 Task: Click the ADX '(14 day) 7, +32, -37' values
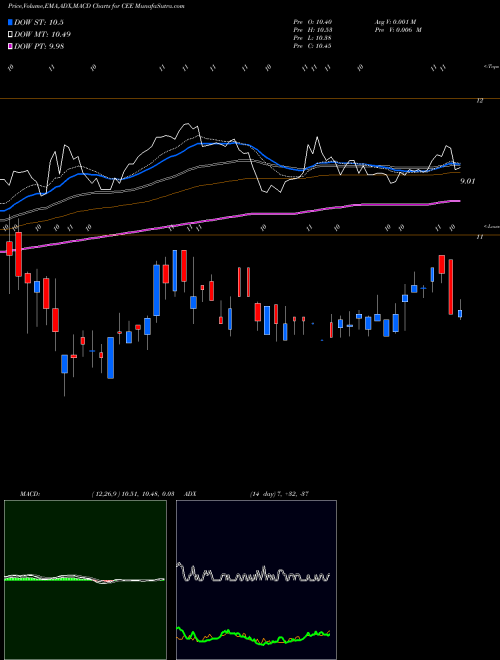pyautogui.click(x=279, y=494)
